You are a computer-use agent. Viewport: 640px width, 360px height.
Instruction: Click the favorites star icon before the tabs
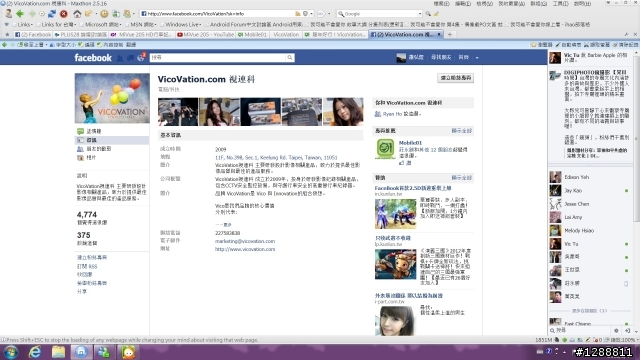[7, 35]
